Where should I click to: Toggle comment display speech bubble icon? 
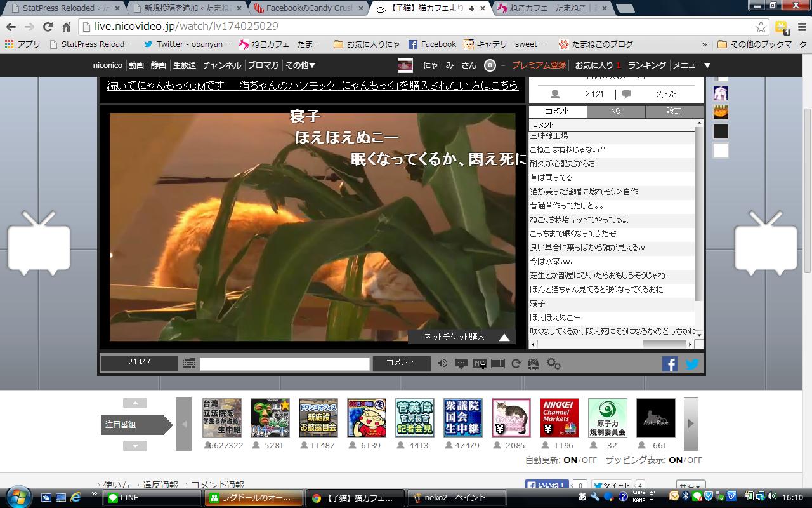click(461, 363)
